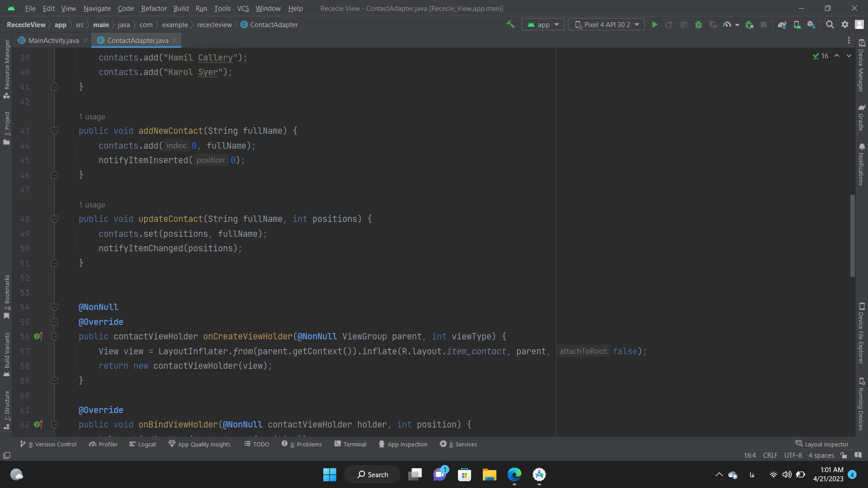Open the Terminal tool window
The image size is (868, 488).
tap(350, 444)
